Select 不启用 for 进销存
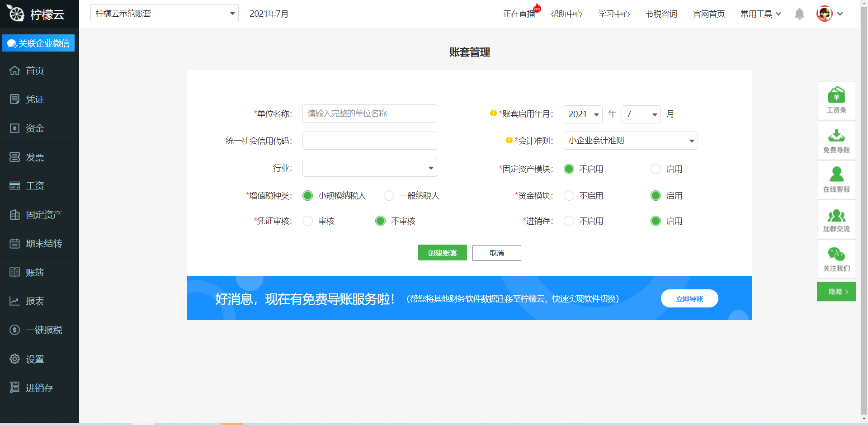 569,221
